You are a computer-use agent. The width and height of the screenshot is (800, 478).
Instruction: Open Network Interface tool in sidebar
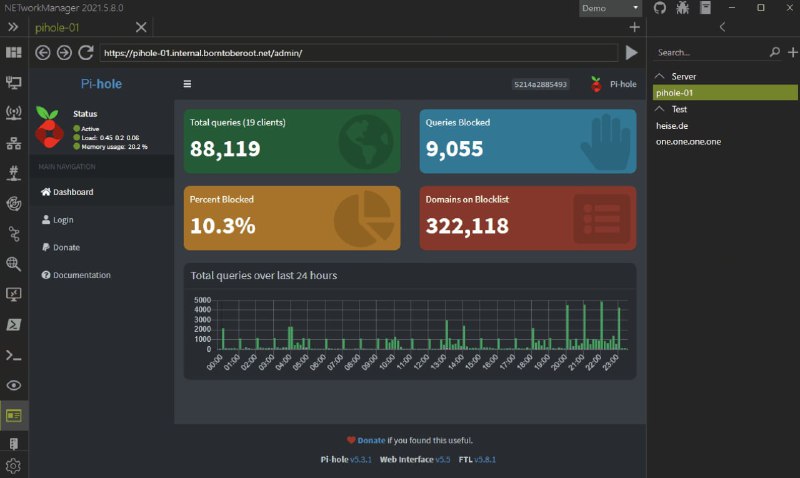13,83
